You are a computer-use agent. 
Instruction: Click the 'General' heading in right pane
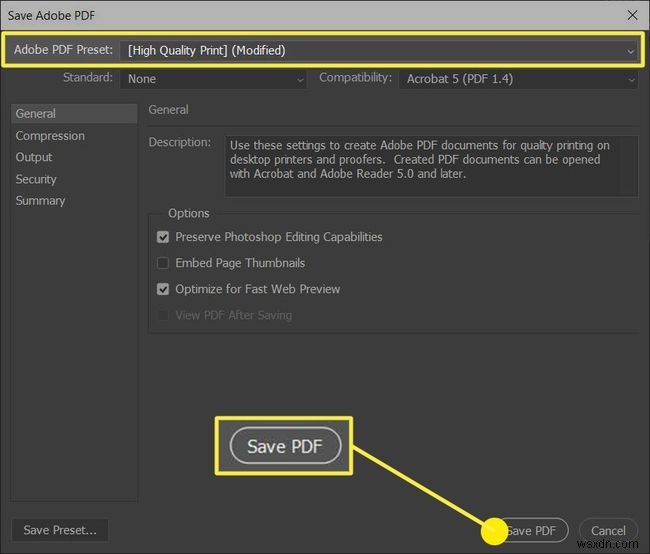pyautogui.click(x=168, y=109)
